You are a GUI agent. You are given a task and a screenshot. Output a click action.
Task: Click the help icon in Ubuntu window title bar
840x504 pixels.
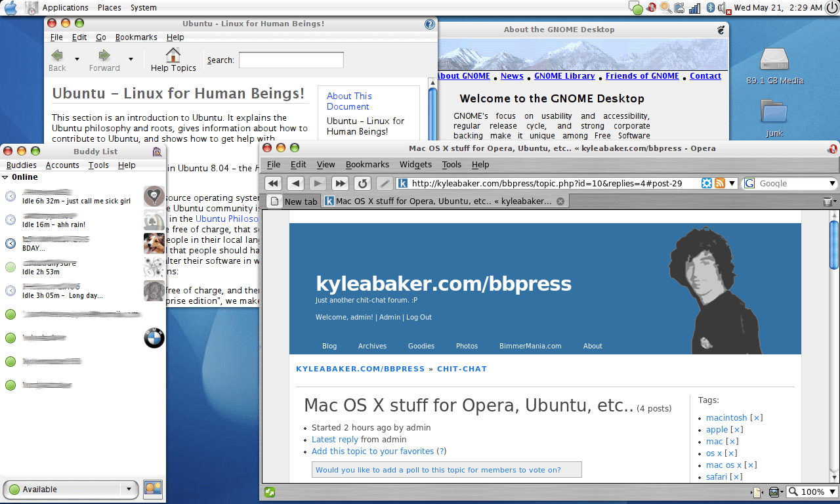point(430,24)
